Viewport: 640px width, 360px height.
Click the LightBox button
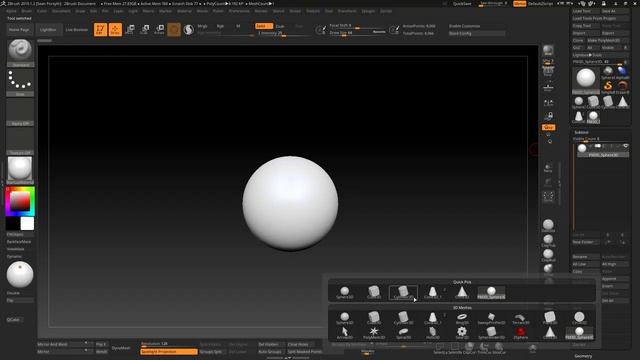click(48, 29)
